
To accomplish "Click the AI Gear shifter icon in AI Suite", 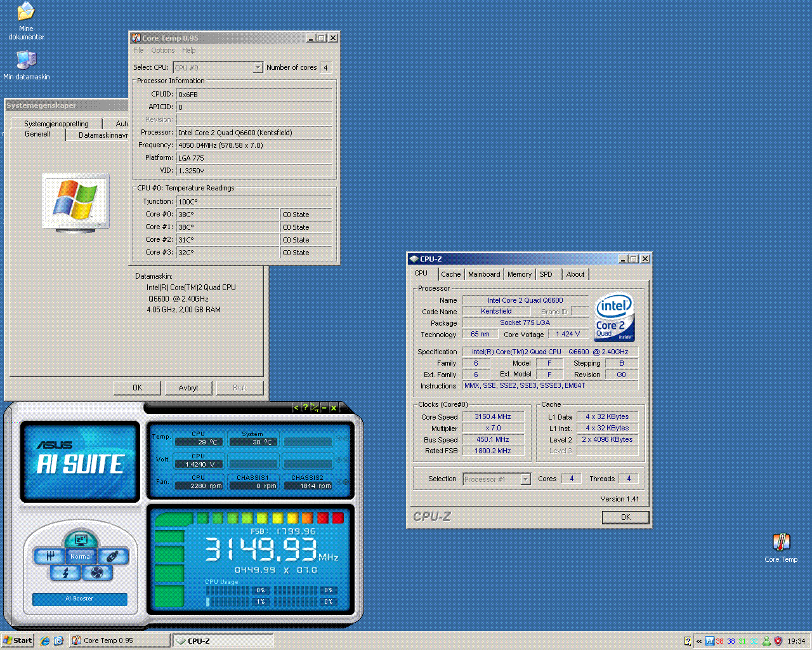I will tap(49, 556).
